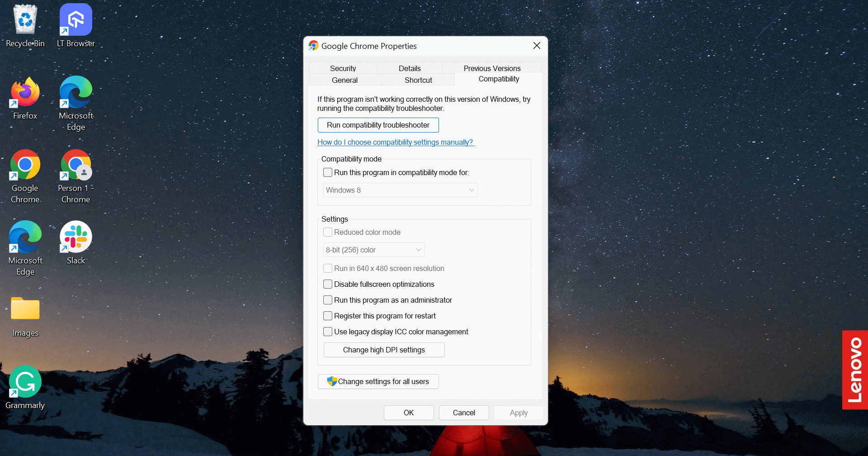The width and height of the screenshot is (868, 456).
Task: Click the Chrome icon in dialog title bar
Action: pyautogui.click(x=313, y=46)
